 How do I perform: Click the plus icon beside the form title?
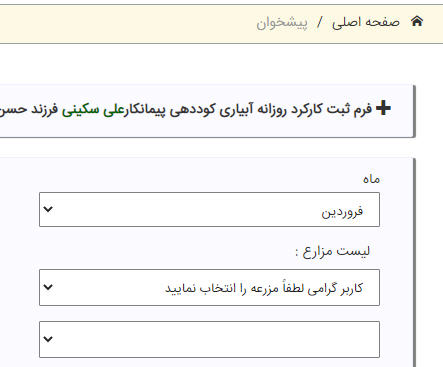click(x=383, y=108)
